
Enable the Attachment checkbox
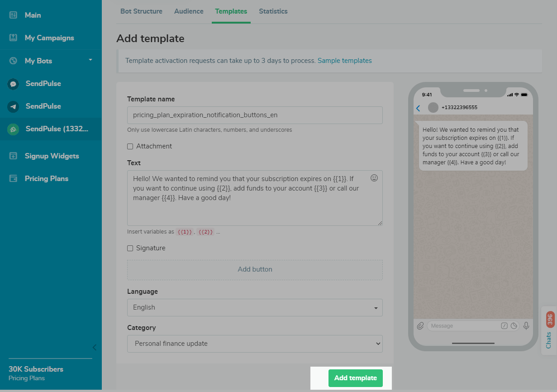(130, 147)
